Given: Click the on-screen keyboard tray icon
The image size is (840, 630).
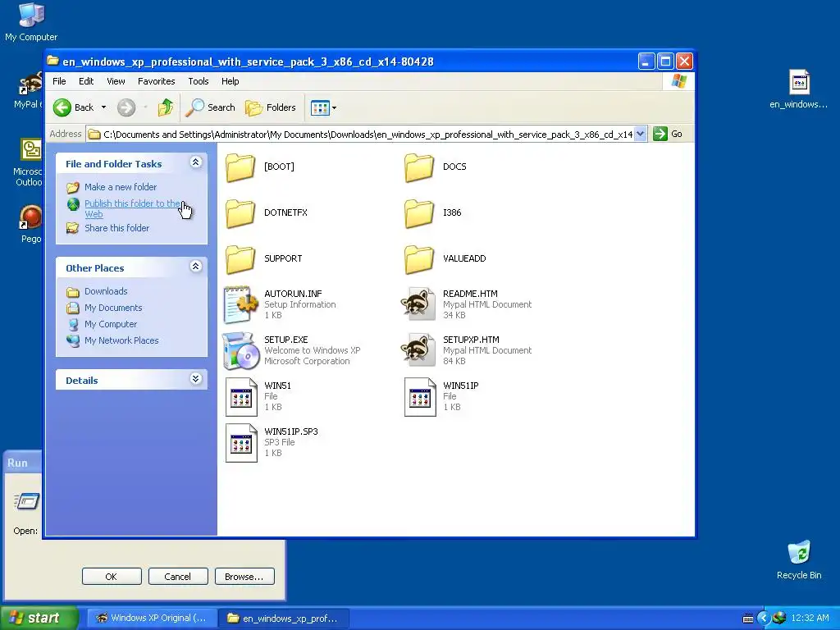Looking at the screenshot, I should point(748,619).
